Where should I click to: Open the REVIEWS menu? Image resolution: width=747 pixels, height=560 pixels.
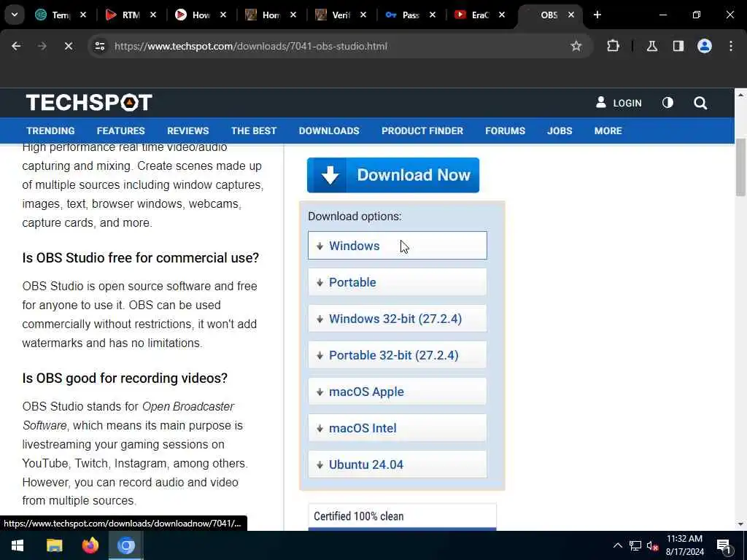click(x=187, y=131)
